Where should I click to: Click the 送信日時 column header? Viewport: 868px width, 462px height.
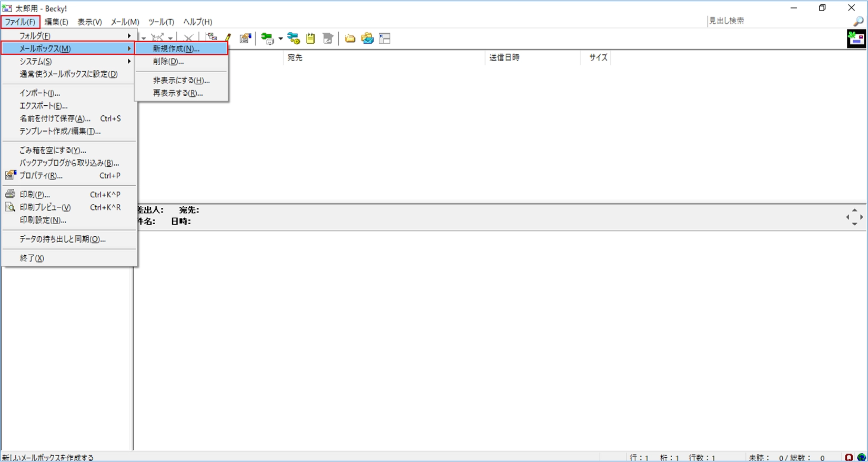532,57
